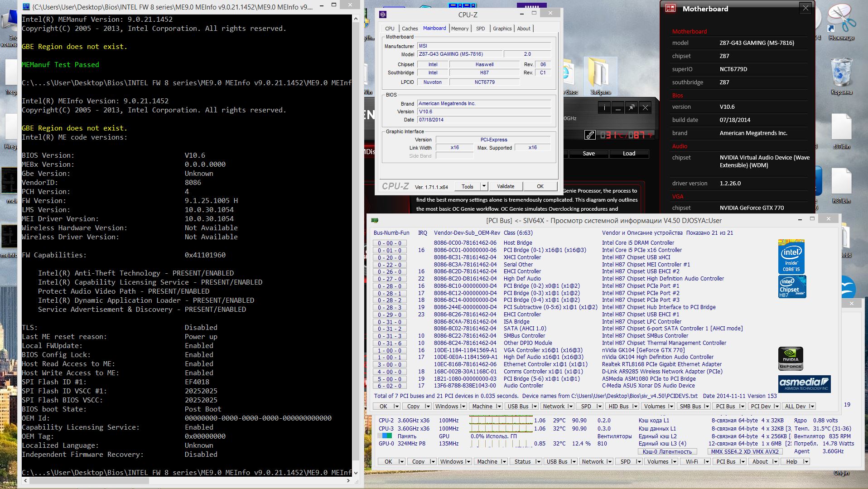Expand the Status dropdown arrow in SIV

(x=538, y=461)
